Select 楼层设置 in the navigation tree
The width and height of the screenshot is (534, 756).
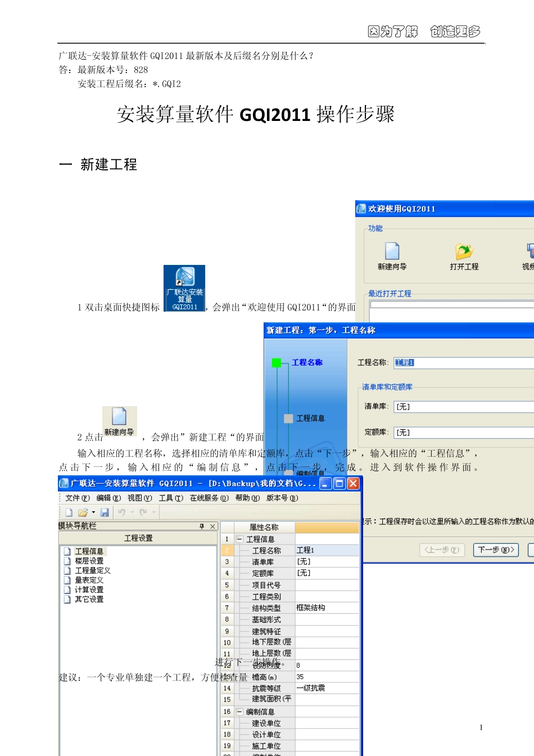tap(89, 561)
